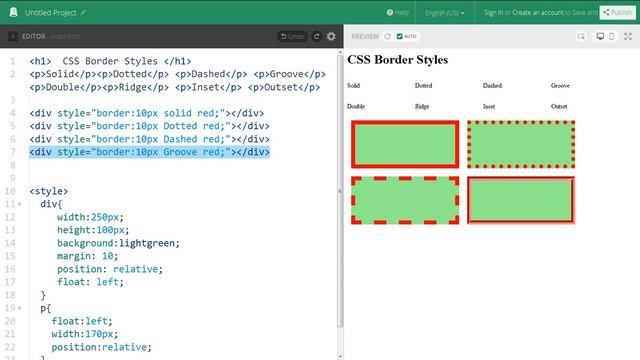
Task: Click the Dashed red border code line
Action: (x=149, y=139)
